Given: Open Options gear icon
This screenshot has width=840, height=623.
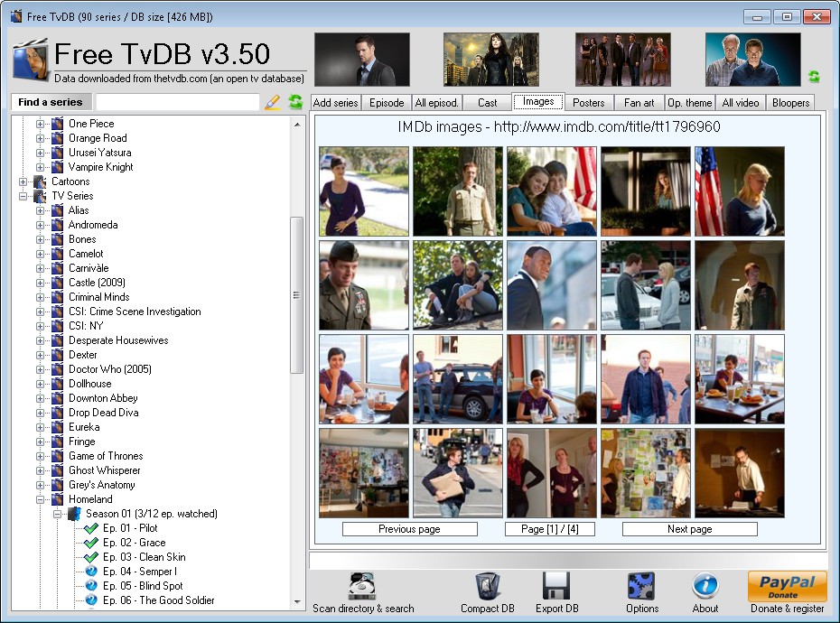Looking at the screenshot, I should click(641, 586).
